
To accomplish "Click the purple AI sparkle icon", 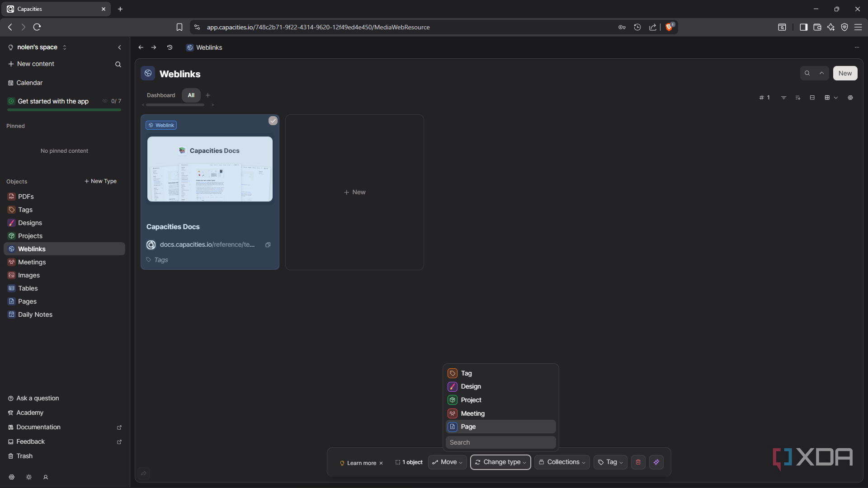I will 656,462.
